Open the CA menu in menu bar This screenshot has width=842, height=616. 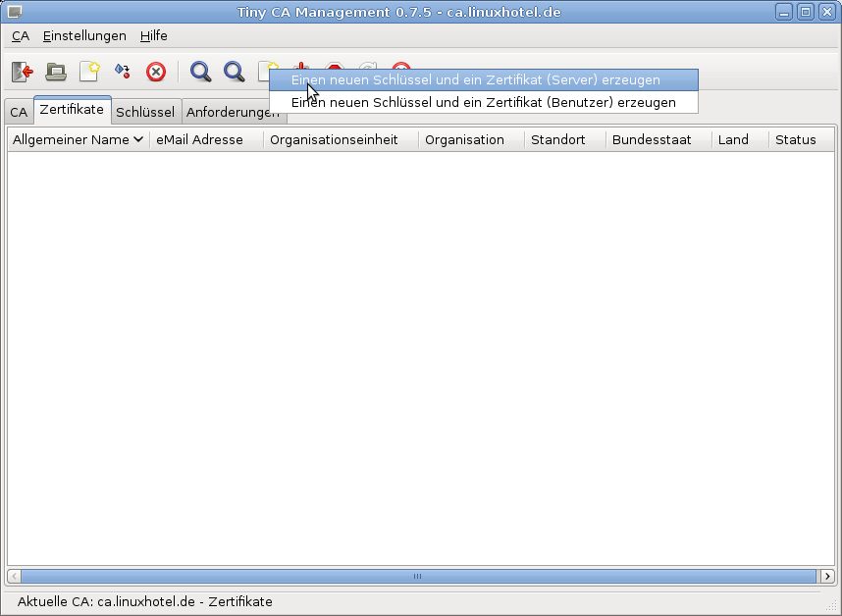(21, 36)
